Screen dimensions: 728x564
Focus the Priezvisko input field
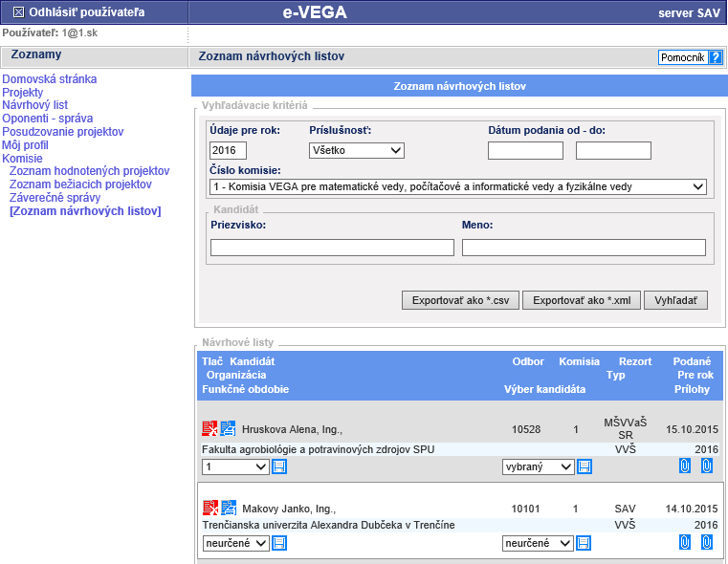pos(332,248)
